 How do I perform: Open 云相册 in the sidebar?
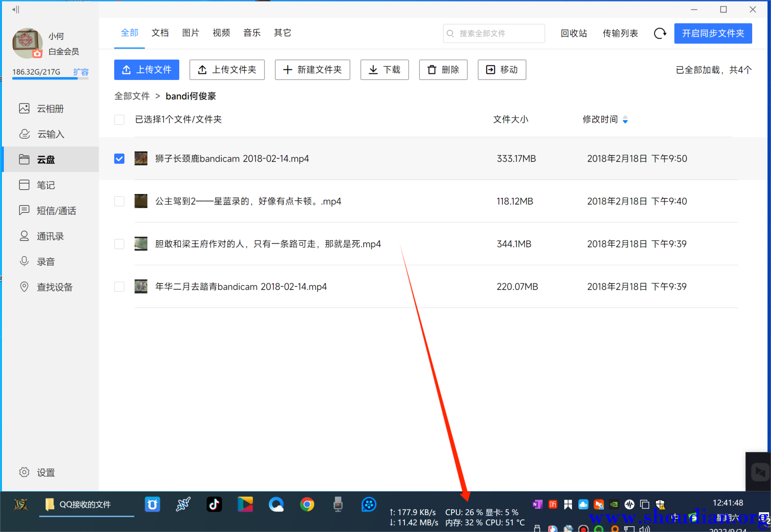pos(51,109)
